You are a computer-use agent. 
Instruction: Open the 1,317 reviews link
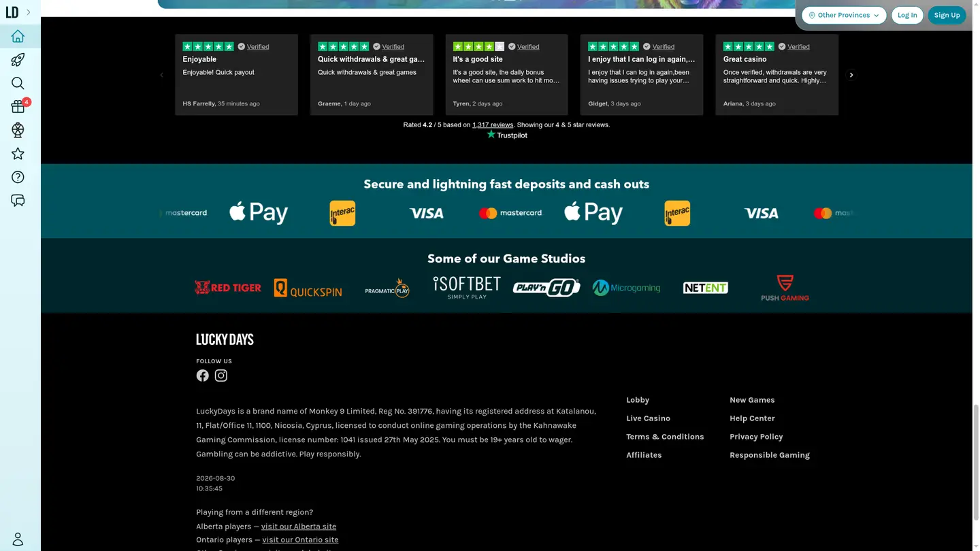point(493,125)
